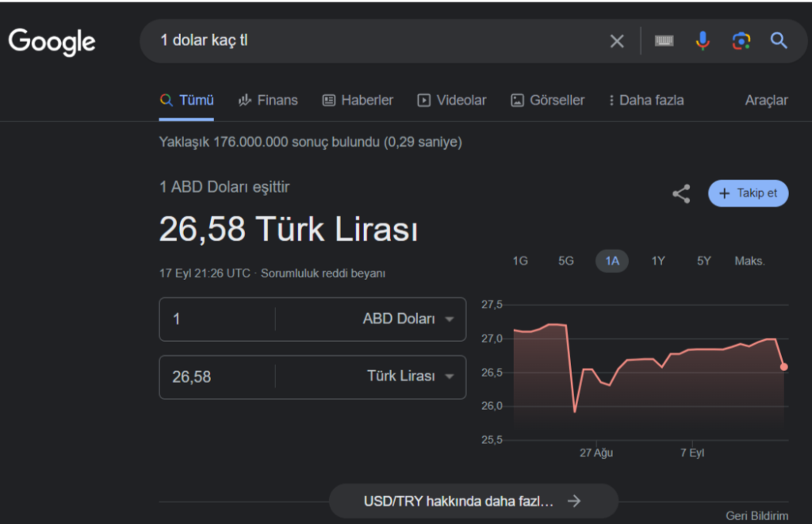The height and width of the screenshot is (524, 812).
Task: Click the 26,5 axis value
Action: coord(492,373)
